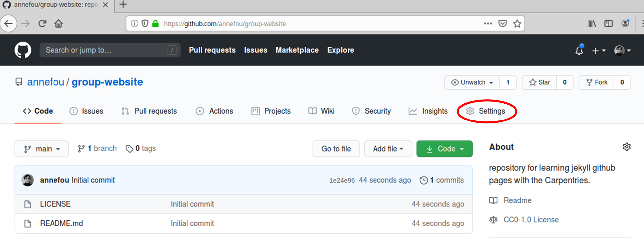Screen dimensions: 644x239
Task: Open the LICENSE file
Action: point(55,204)
